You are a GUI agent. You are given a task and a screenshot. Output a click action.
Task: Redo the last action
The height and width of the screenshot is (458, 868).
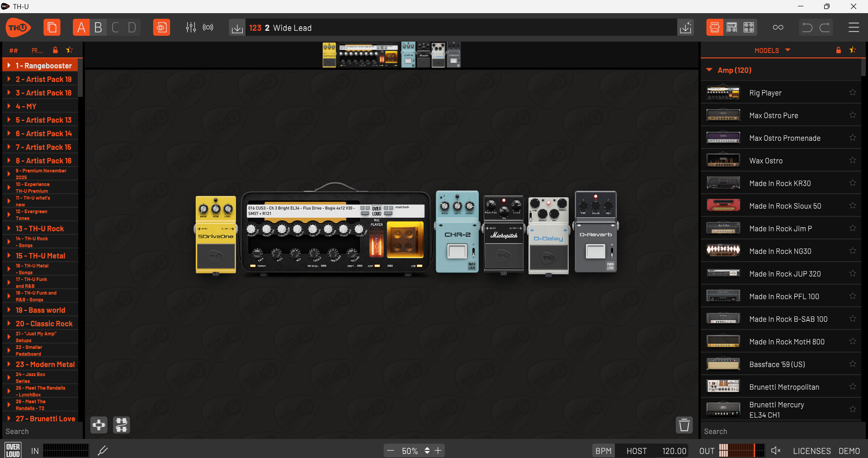click(825, 28)
